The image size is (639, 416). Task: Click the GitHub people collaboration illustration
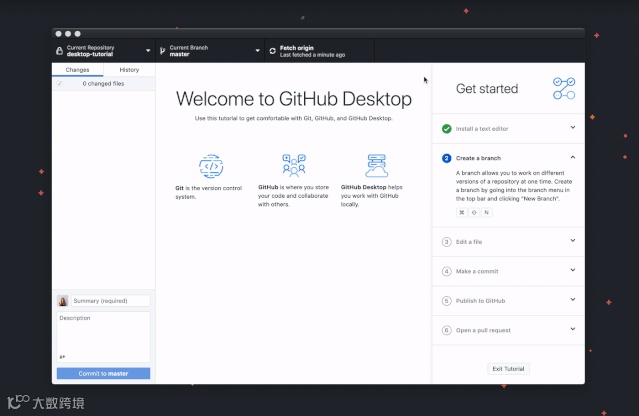point(294,165)
